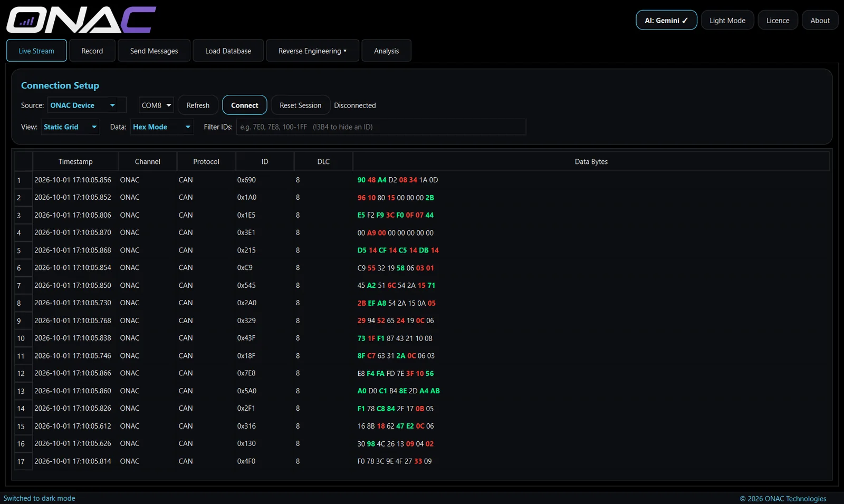This screenshot has width=844, height=504.
Task: Click the Channel column header
Action: [148, 162]
